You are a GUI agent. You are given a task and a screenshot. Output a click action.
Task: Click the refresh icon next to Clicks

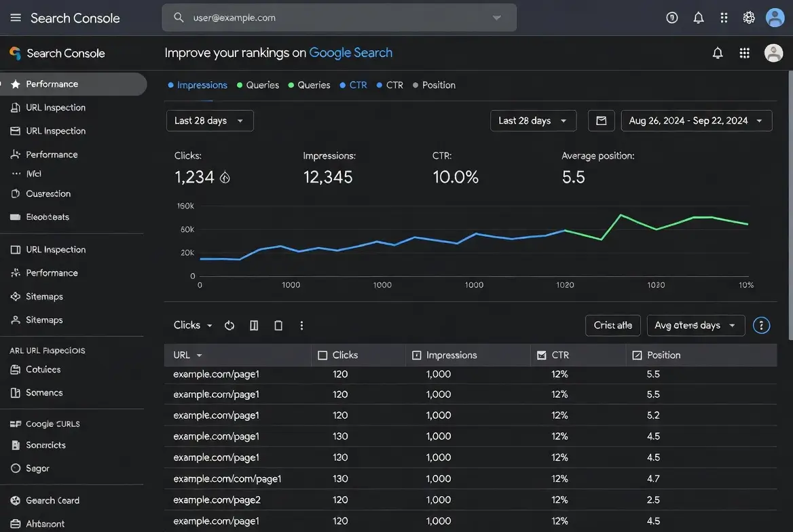tap(229, 326)
